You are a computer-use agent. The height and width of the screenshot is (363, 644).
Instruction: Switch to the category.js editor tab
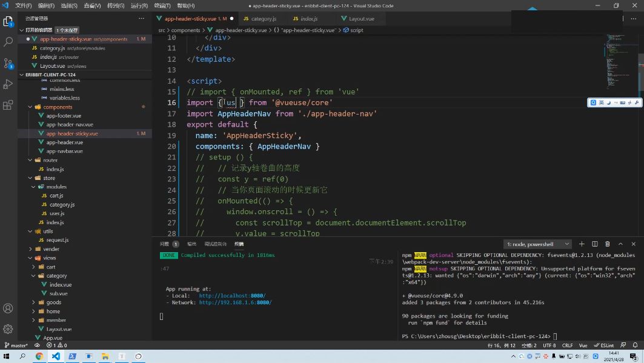(262, 18)
